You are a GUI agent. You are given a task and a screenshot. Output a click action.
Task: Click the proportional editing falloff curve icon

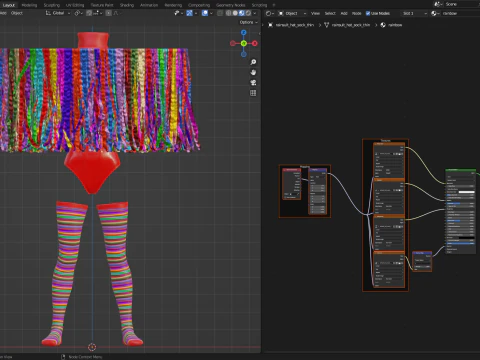pyautogui.click(x=116, y=13)
